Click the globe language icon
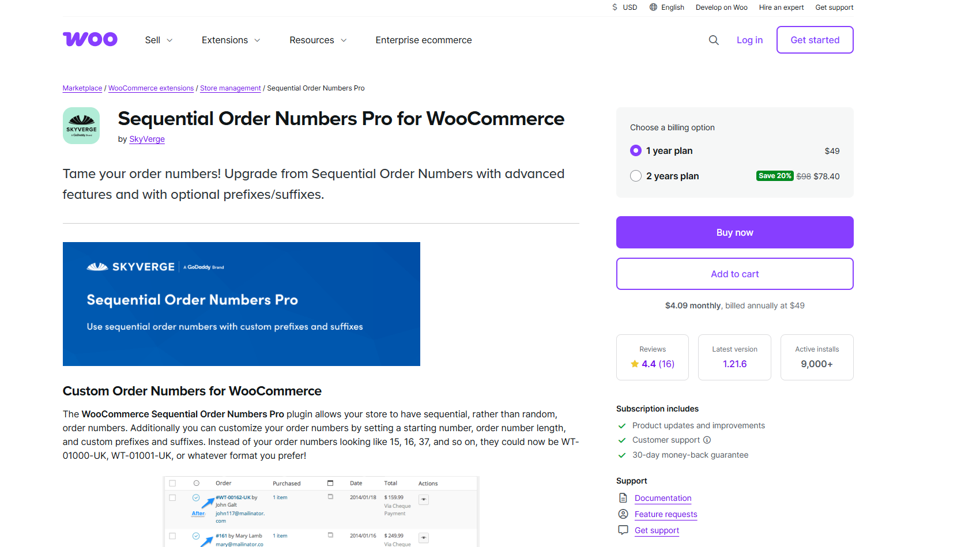Image resolution: width=980 pixels, height=547 pixels. 653,7
